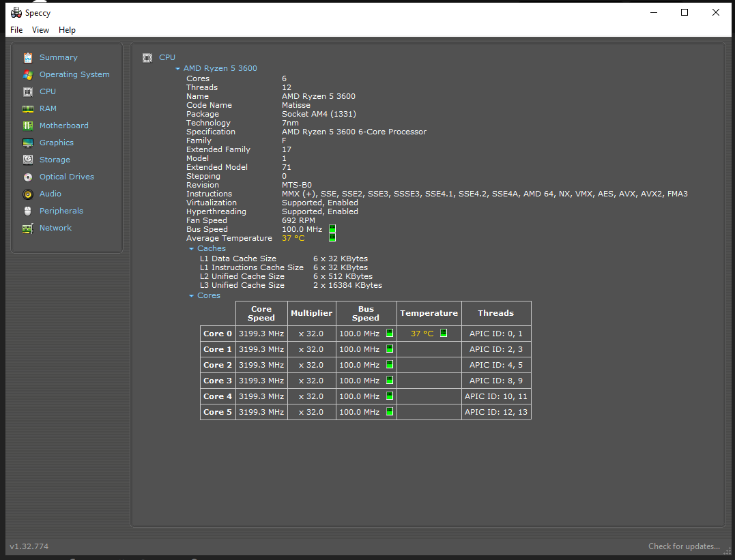735x560 pixels.
Task: Click the Summary clipboard icon in sidebar
Action: pyautogui.click(x=28, y=58)
